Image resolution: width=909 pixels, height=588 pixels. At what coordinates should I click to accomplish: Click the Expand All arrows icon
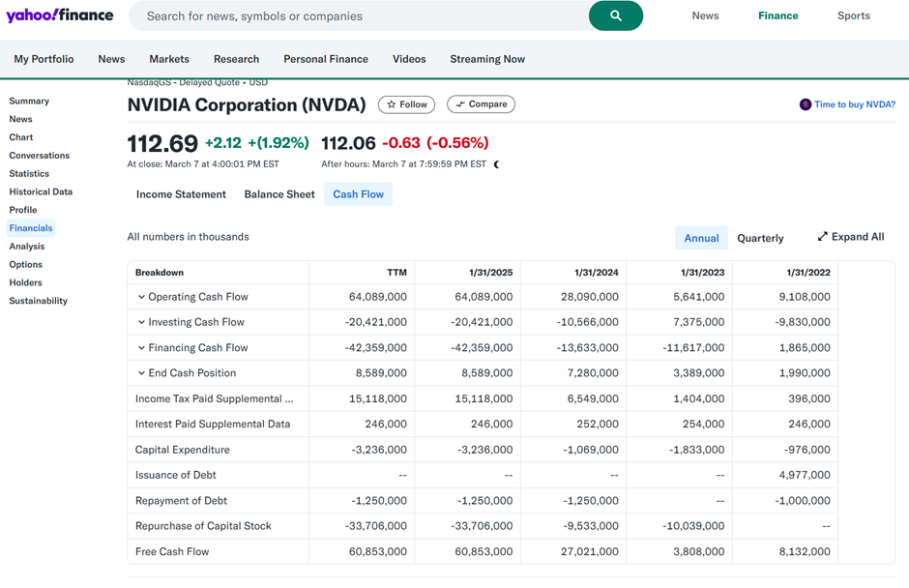tap(822, 237)
